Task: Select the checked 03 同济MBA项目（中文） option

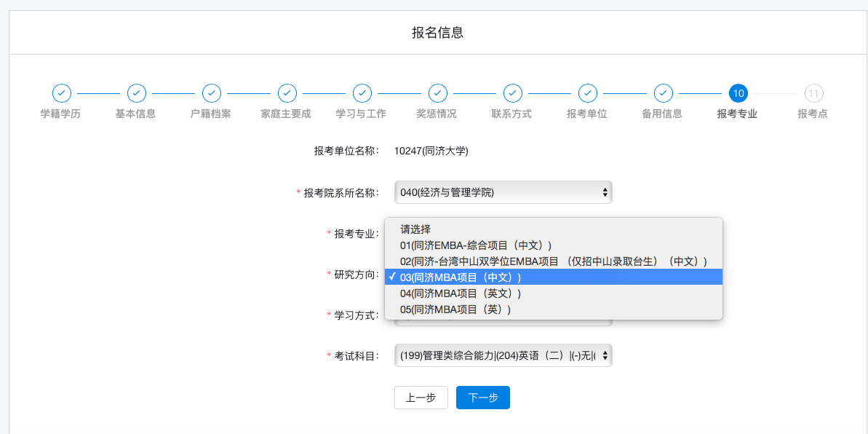Action: tap(461, 277)
